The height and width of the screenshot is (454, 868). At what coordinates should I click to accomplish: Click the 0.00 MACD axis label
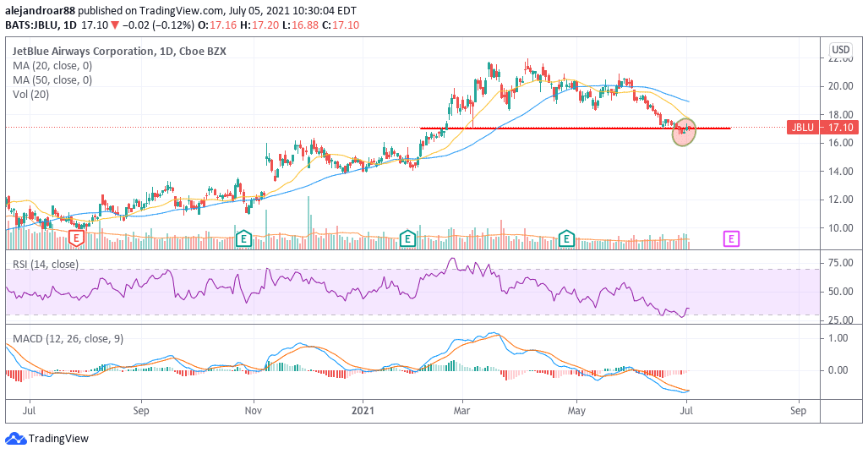pos(837,369)
